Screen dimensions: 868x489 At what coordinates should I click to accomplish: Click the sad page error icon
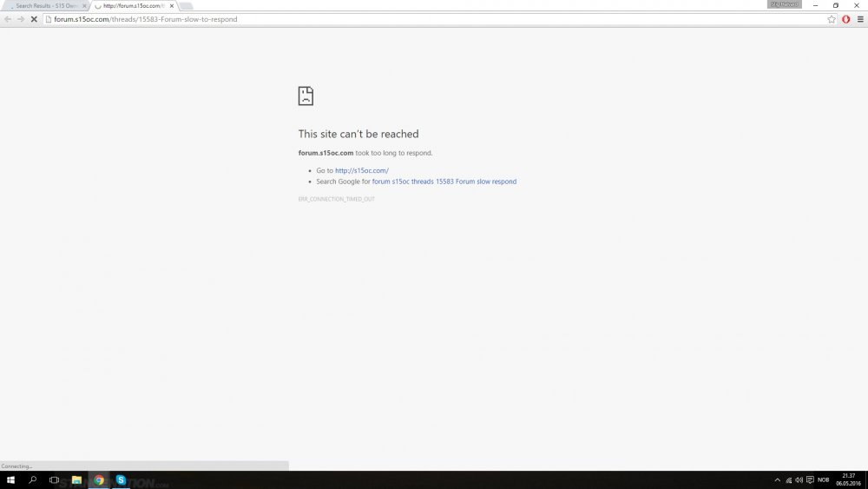[x=306, y=96]
